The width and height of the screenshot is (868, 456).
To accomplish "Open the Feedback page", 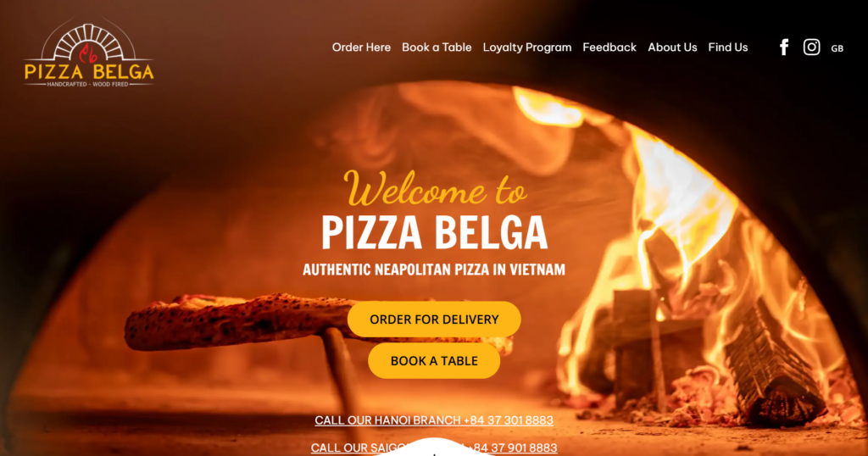I will [609, 47].
